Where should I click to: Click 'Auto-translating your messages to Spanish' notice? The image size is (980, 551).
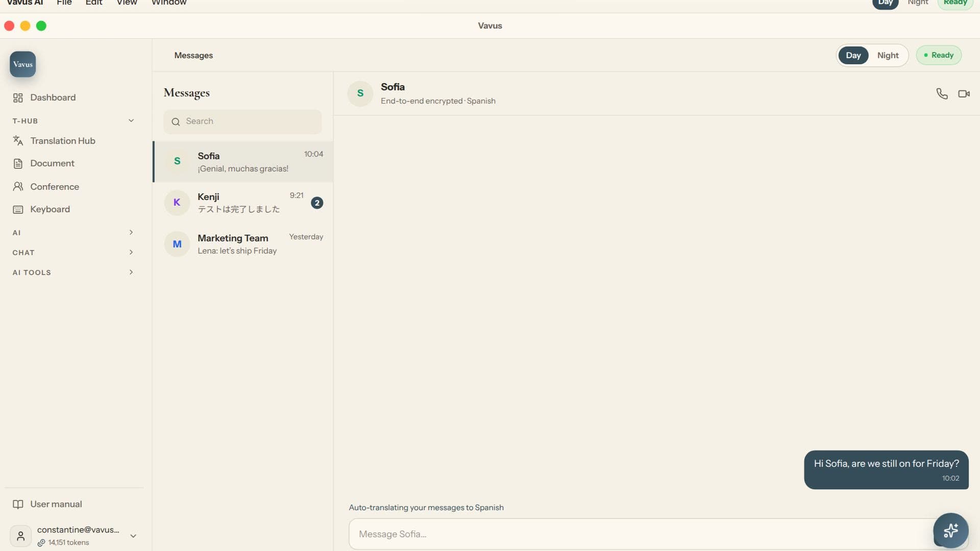(426, 508)
